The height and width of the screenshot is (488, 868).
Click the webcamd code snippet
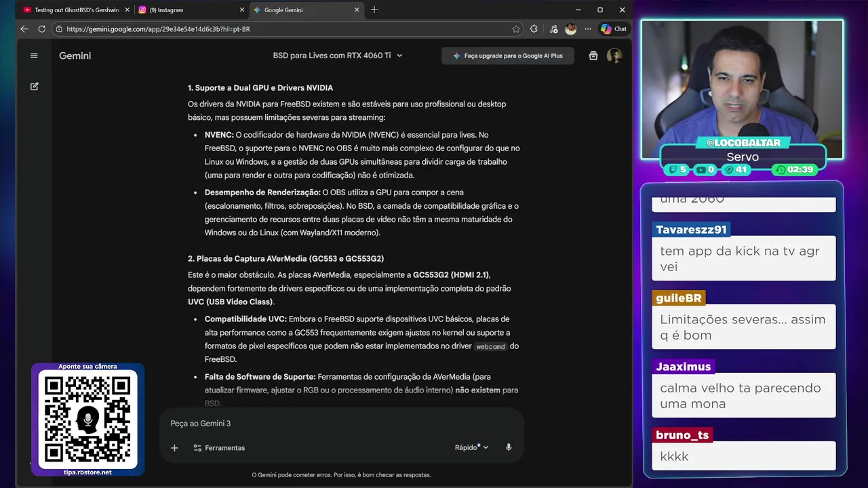tap(490, 346)
